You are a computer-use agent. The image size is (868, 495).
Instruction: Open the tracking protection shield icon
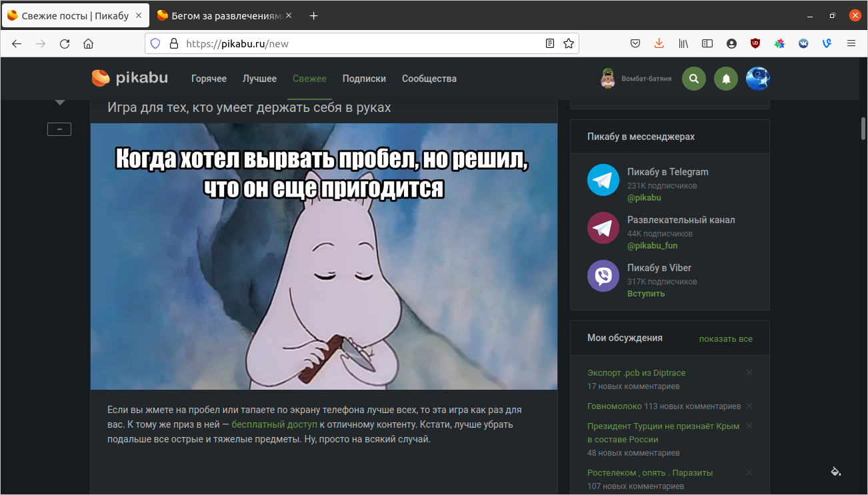click(155, 43)
